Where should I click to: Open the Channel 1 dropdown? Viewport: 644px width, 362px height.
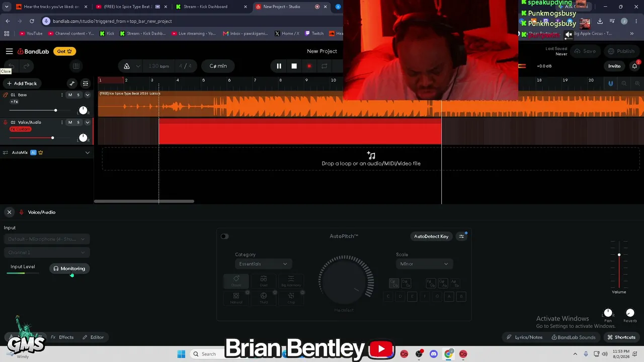point(47,252)
